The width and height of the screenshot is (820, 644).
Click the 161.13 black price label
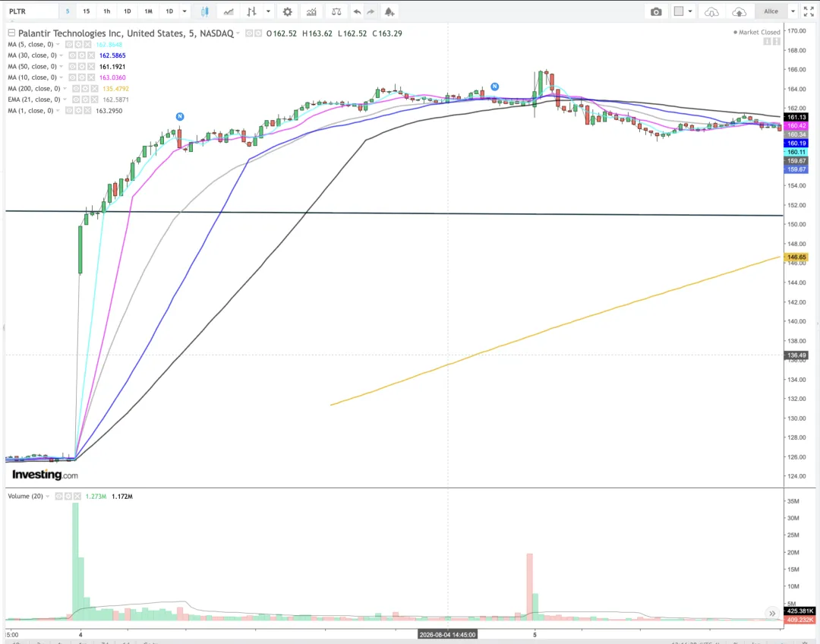coord(796,117)
